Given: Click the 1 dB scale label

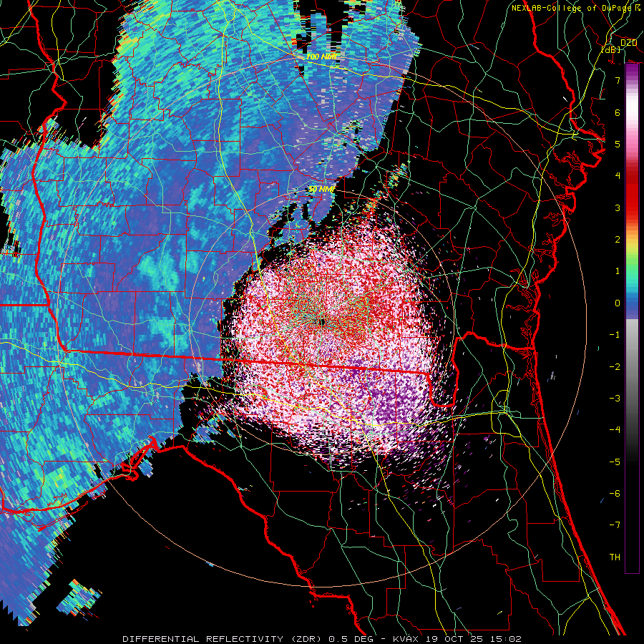Looking at the screenshot, I should click(618, 271).
